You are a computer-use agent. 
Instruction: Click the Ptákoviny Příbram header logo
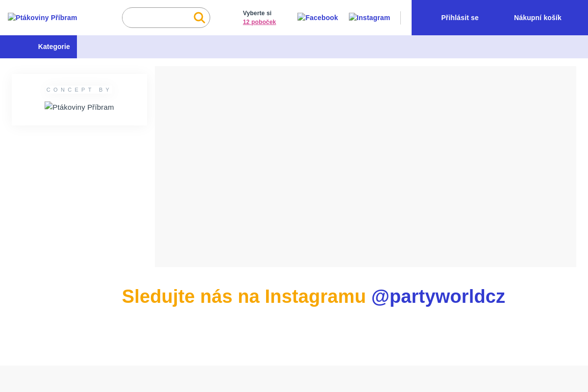43,18
